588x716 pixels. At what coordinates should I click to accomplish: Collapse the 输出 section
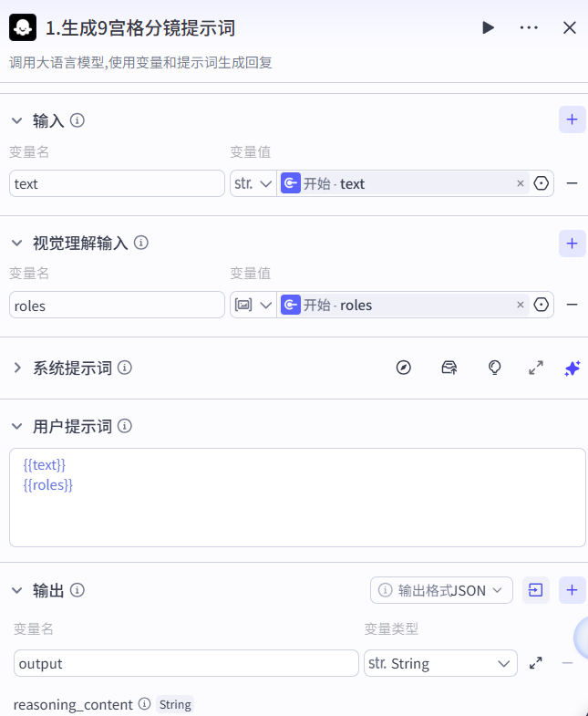tap(17, 590)
